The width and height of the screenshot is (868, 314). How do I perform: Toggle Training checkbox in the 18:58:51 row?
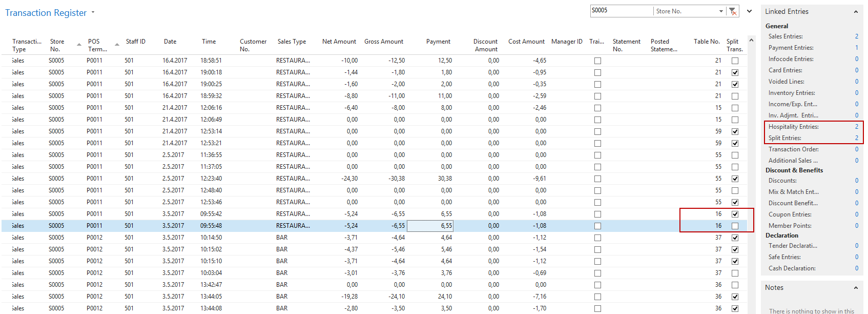point(597,61)
